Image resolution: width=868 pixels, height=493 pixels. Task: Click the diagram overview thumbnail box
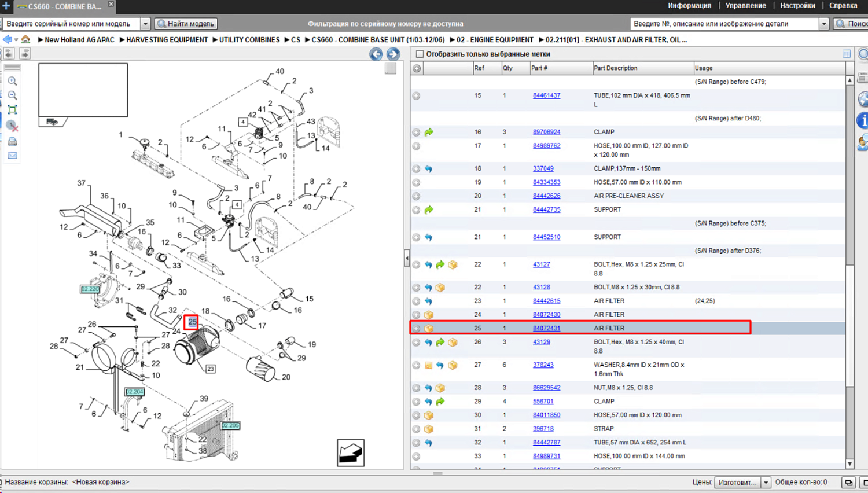(83, 90)
